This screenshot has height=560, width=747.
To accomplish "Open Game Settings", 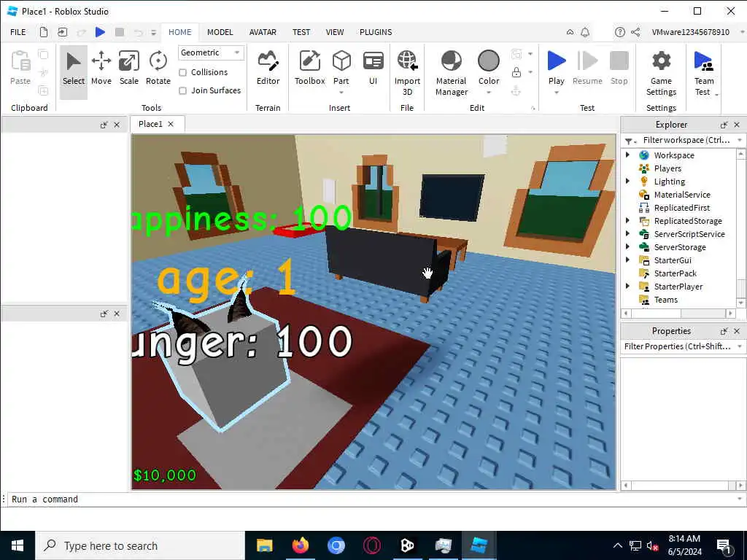I will point(661,73).
